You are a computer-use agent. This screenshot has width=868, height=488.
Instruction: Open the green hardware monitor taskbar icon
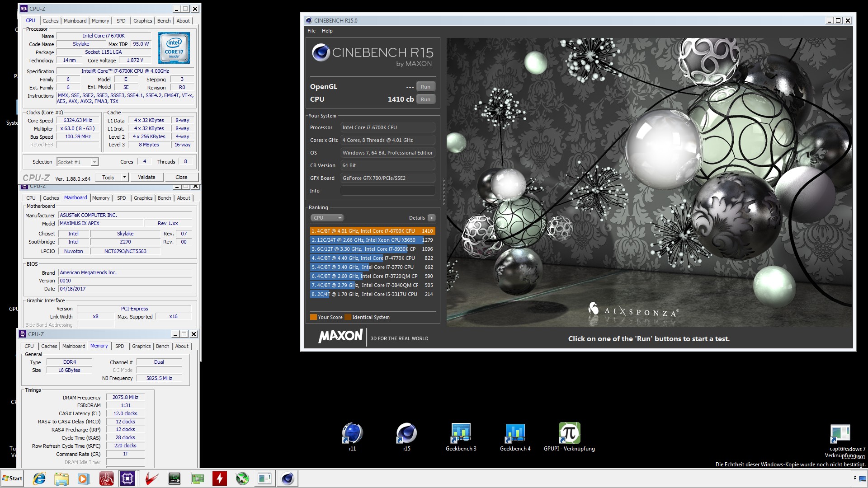click(174, 479)
